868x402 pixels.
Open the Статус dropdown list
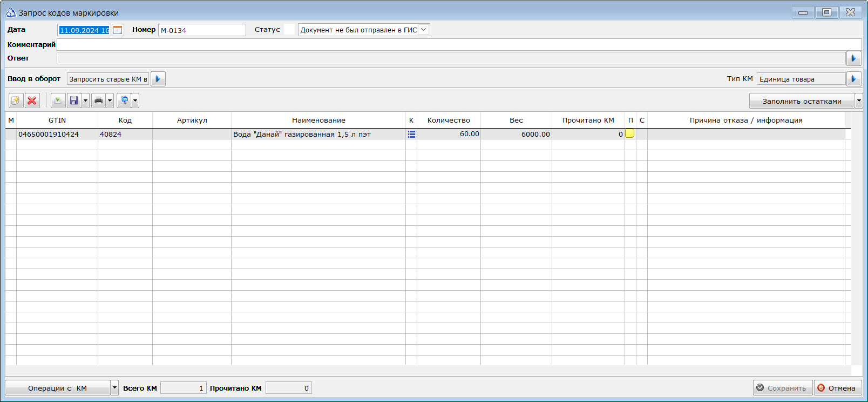tap(424, 30)
